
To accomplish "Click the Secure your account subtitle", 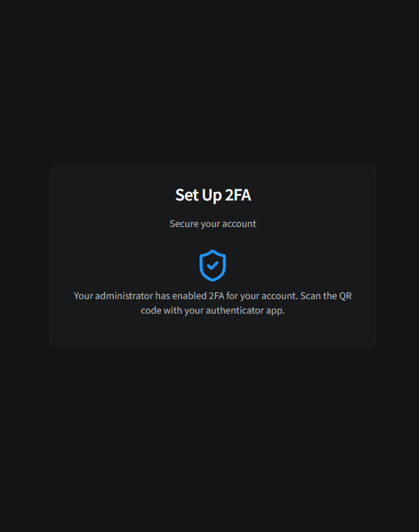I will [212, 224].
